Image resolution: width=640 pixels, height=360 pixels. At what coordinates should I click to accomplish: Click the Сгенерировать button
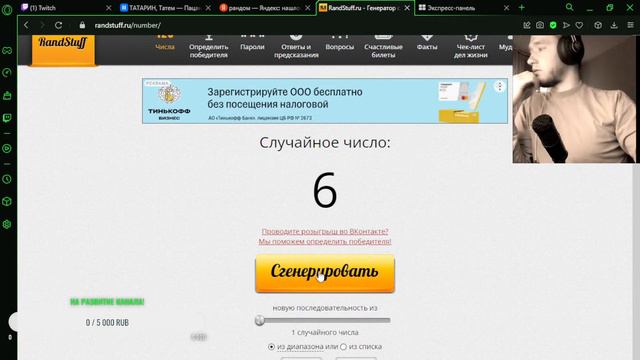pos(325,273)
